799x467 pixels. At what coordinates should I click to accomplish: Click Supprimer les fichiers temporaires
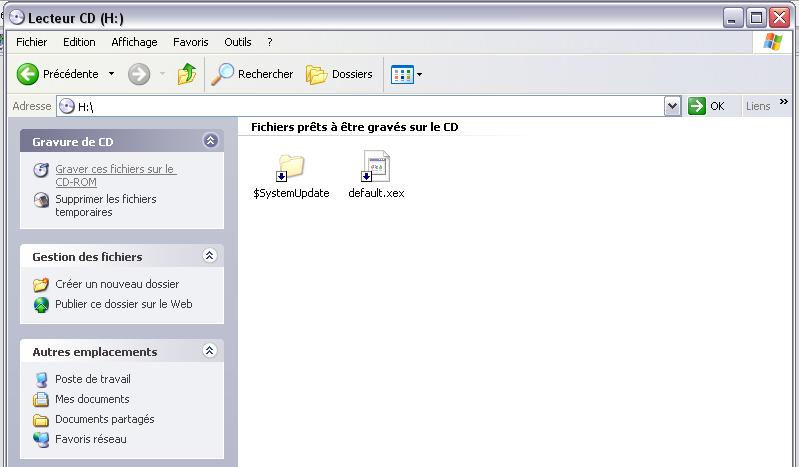click(105, 205)
